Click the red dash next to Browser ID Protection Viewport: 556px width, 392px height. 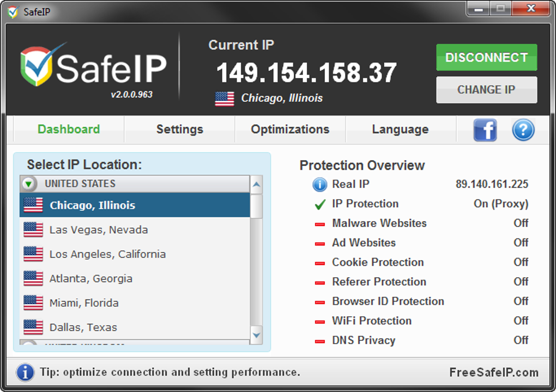pyautogui.click(x=320, y=302)
